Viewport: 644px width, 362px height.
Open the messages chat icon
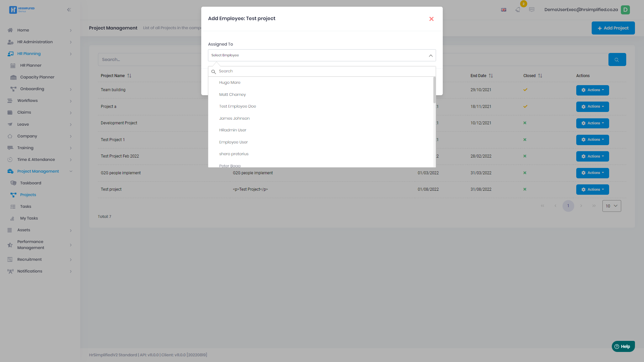(532, 10)
